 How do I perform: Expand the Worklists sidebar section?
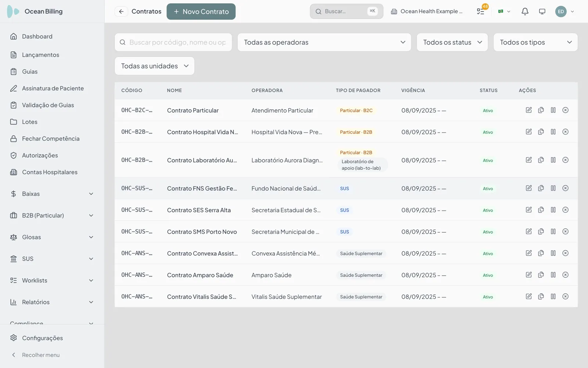coord(52,280)
